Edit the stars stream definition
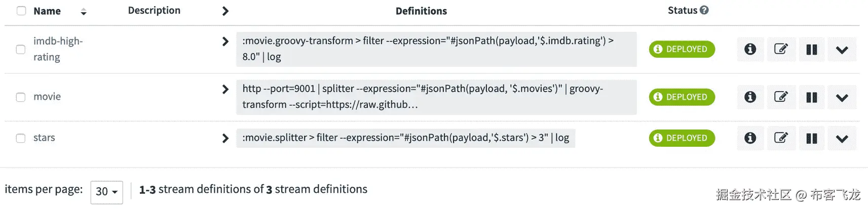The height and width of the screenshot is (209, 868). tap(781, 138)
